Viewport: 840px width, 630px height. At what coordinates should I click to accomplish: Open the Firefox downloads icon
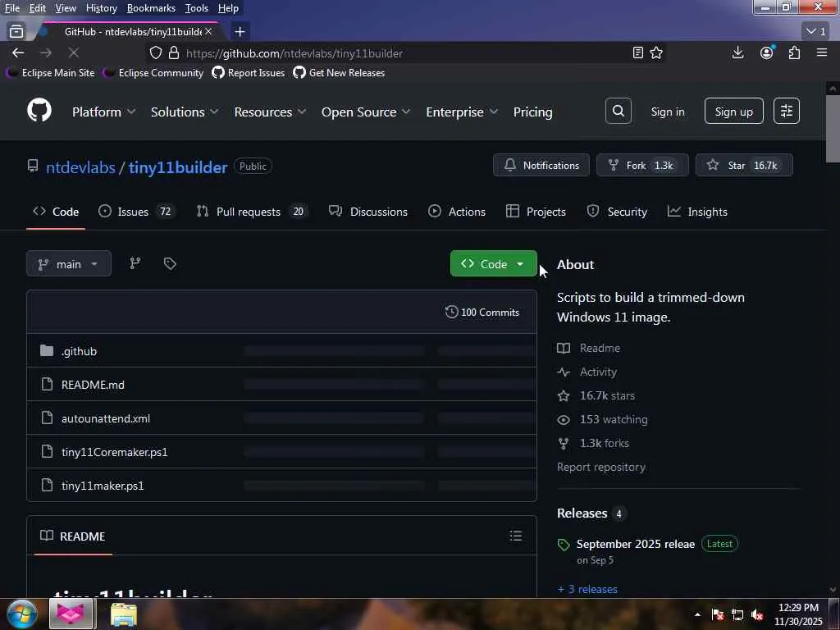tap(737, 52)
